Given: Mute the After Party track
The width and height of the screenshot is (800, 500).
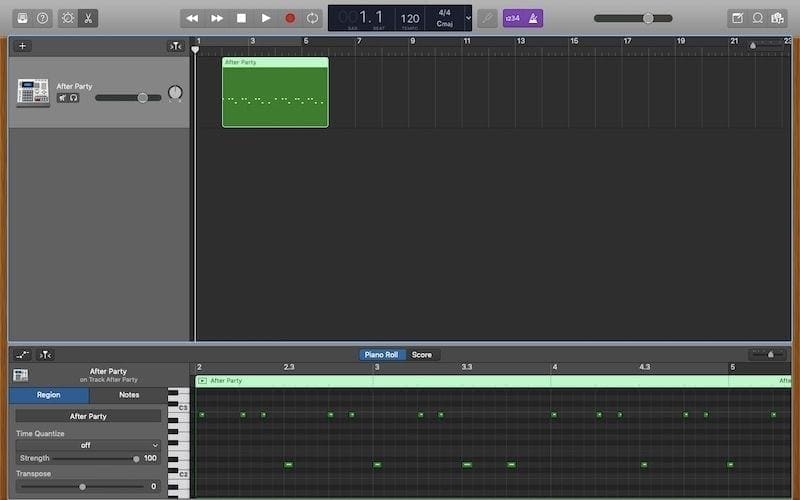Looking at the screenshot, I should 62,98.
